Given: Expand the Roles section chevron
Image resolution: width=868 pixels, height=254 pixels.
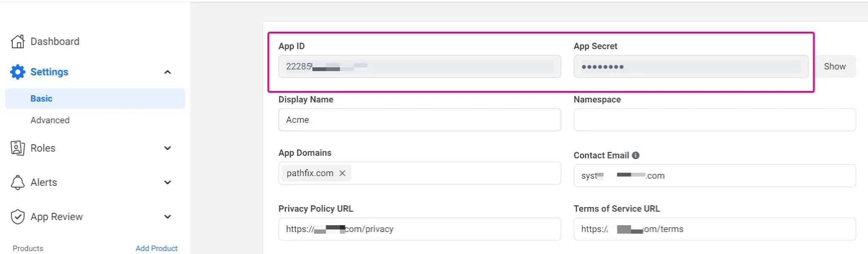Looking at the screenshot, I should pos(168,148).
